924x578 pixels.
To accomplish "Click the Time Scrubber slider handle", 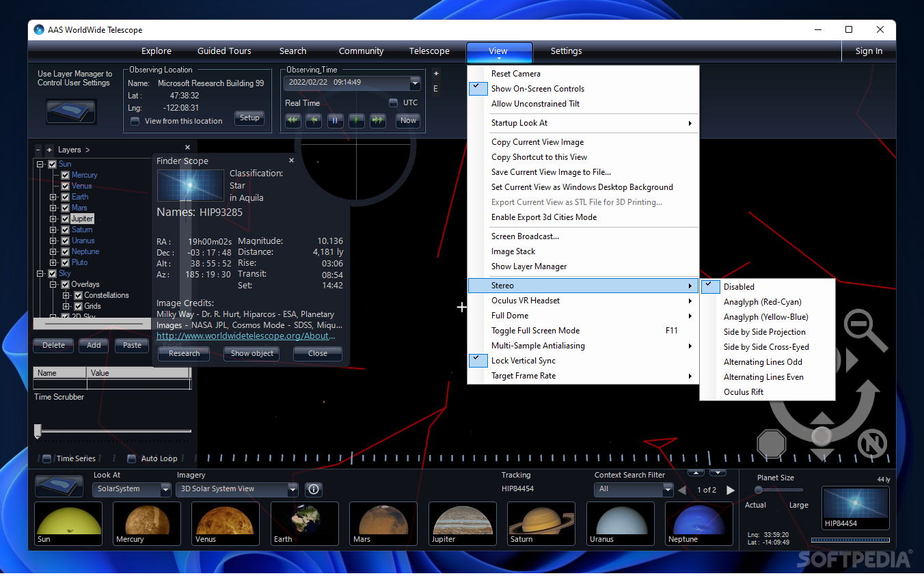I will pyautogui.click(x=38, y=430).
